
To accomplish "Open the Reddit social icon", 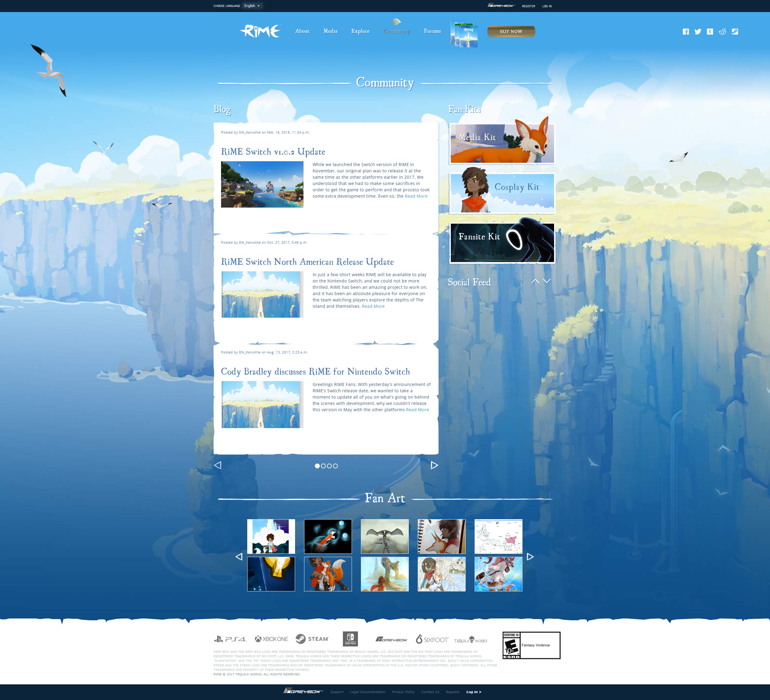I will click(x=722, y=32).
